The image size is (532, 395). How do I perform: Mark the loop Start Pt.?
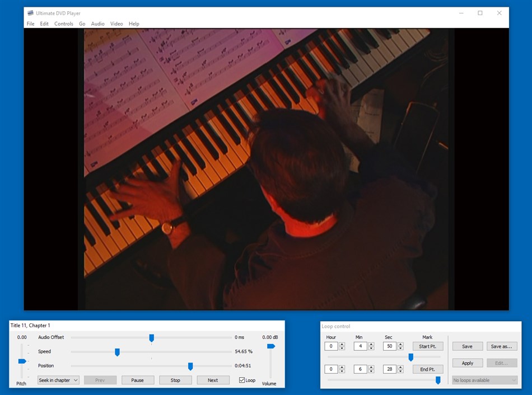coord(427,346)
